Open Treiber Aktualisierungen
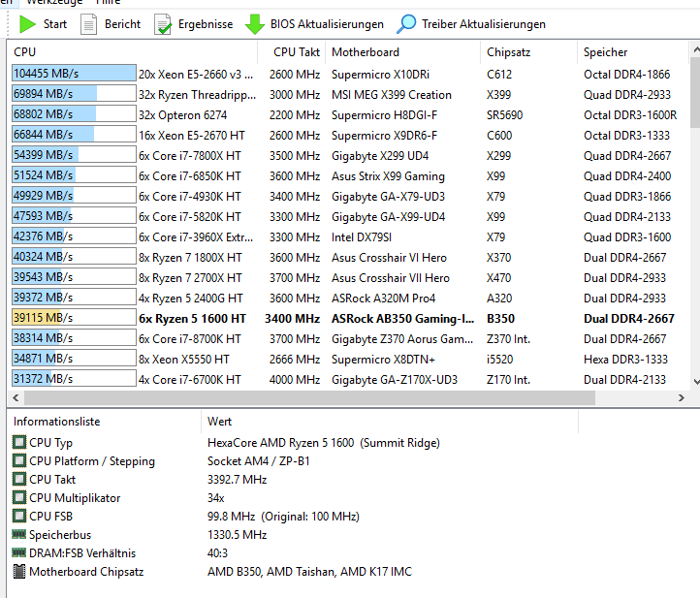Image resolution: width=700 pixels, height=598 pixels. pyautogui.click(x=471, y=24)
